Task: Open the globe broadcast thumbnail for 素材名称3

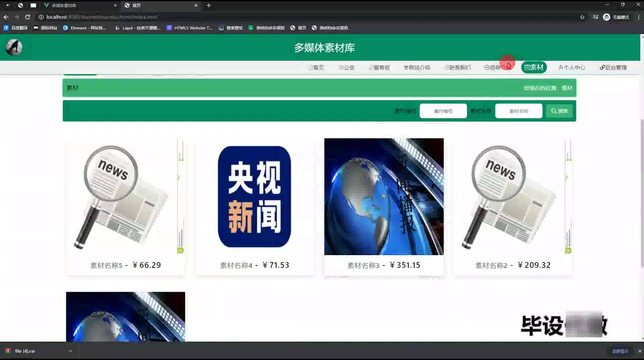Action: click(384, 196)
